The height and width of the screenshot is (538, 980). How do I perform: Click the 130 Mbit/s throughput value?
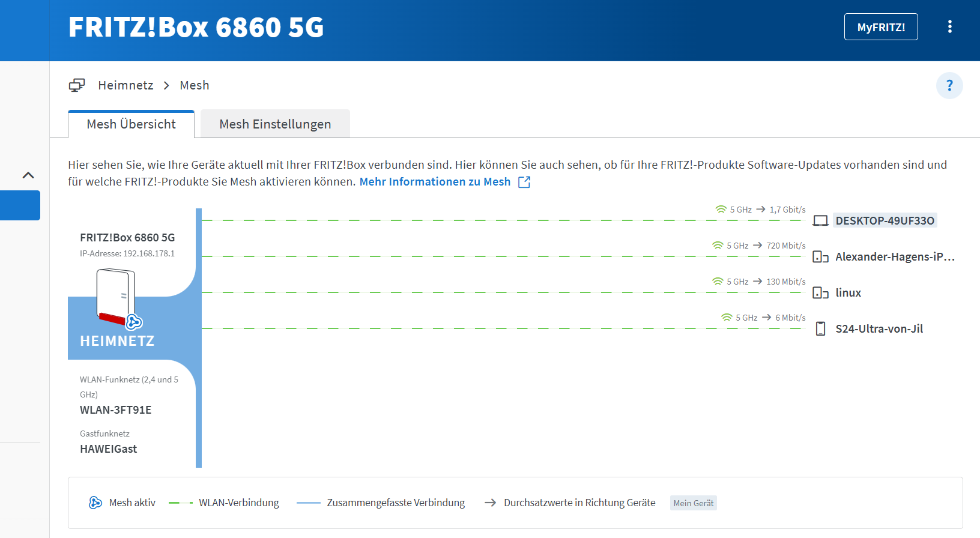pos(786,282)
